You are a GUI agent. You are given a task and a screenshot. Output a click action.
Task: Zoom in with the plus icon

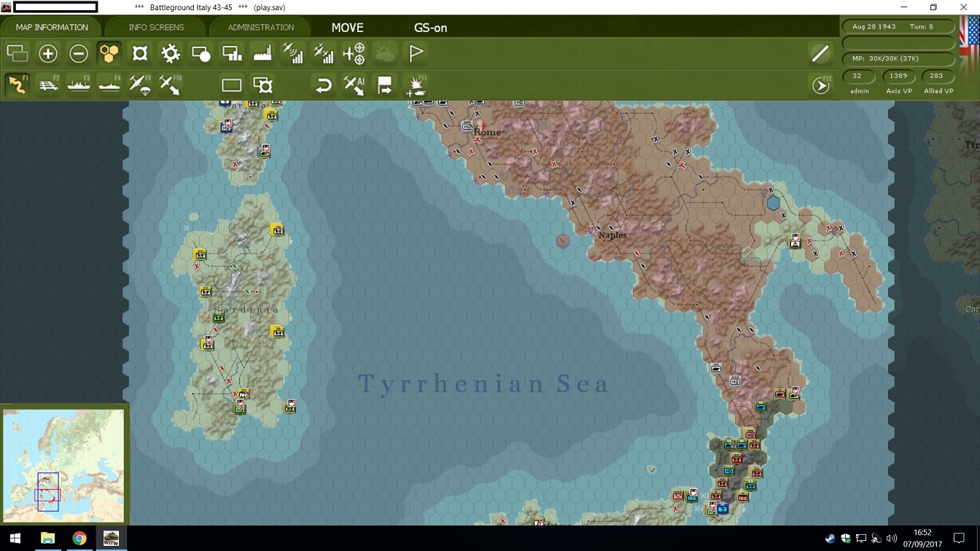(48, 53)
